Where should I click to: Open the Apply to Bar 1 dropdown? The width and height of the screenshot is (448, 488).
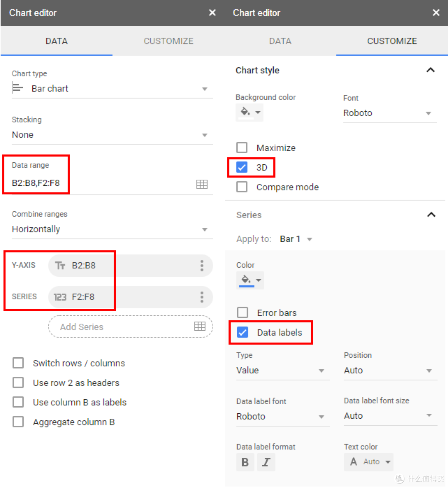[296, 239]
